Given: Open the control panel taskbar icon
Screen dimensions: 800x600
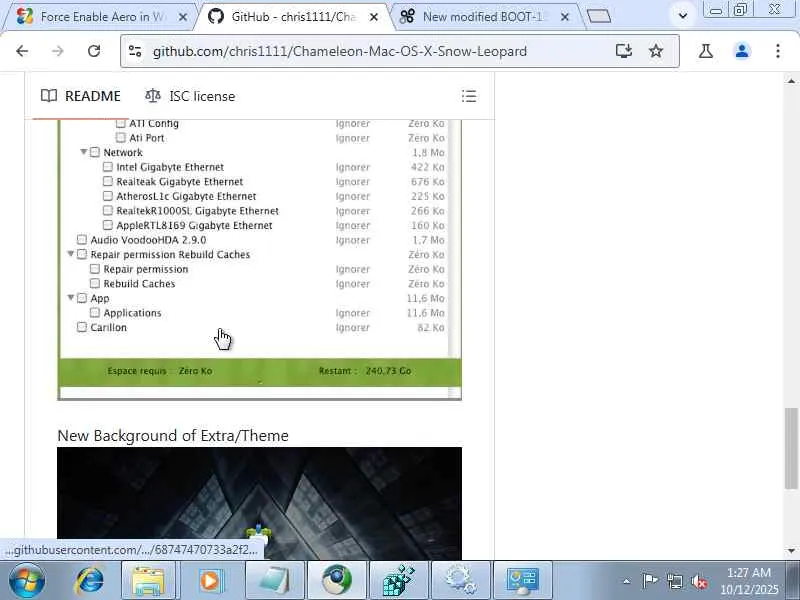Looking at the screenshot, I should 522,581.
